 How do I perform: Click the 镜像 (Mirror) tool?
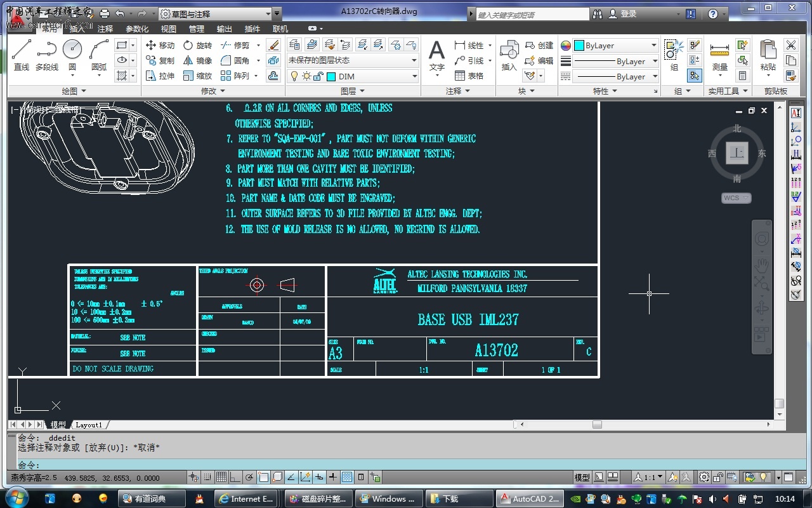197,60
